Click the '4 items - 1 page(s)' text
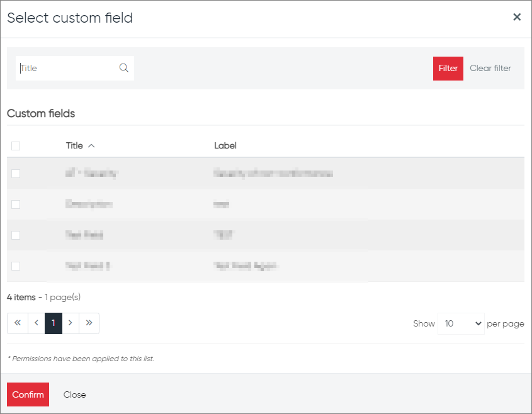Screen dimensions: 532x414 tap(44, 298)
